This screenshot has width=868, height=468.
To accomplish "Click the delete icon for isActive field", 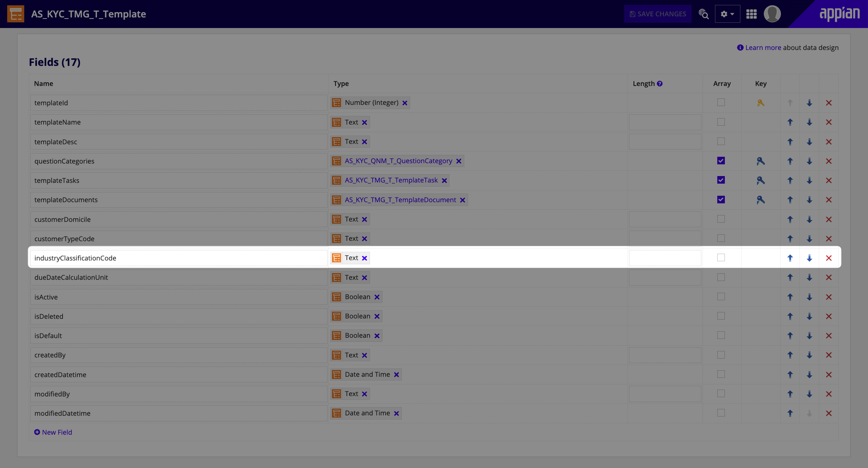I will pos(829,297).
